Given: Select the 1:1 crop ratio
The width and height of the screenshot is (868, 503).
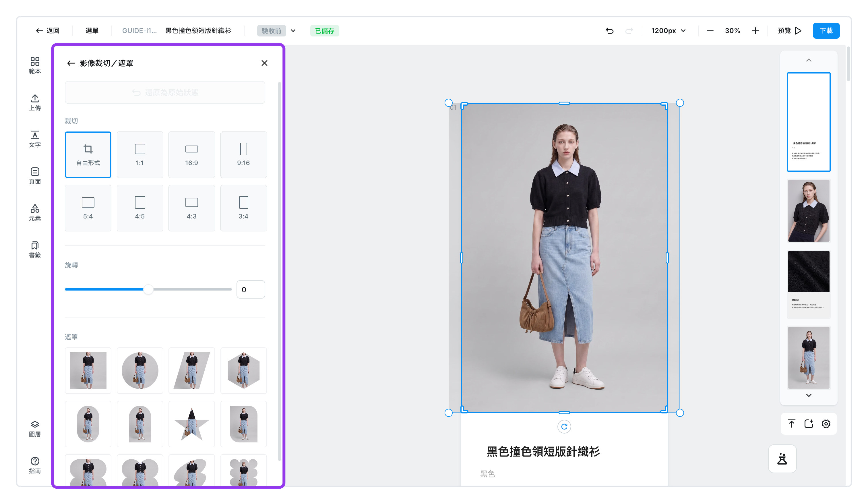Looking at the screenshot, I should 140,155.
